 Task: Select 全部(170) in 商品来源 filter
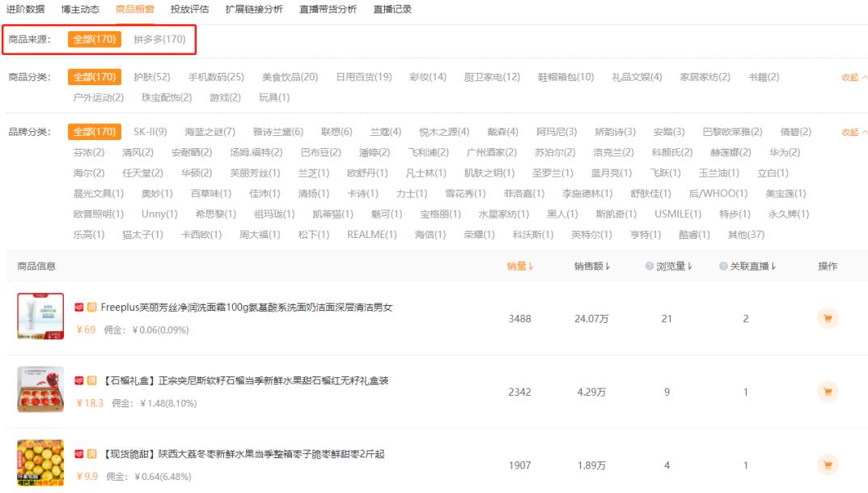click(95, 40)
